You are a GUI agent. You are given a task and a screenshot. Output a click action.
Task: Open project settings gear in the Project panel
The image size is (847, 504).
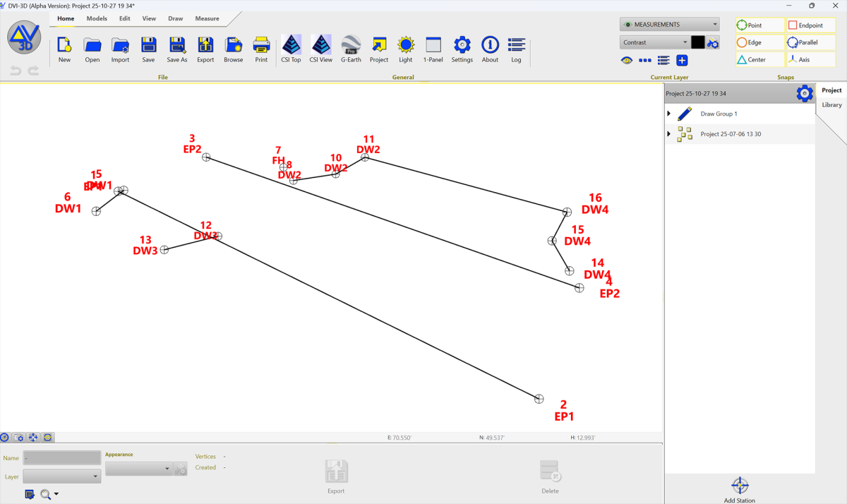pyautogui.click(x=804, y=93)
